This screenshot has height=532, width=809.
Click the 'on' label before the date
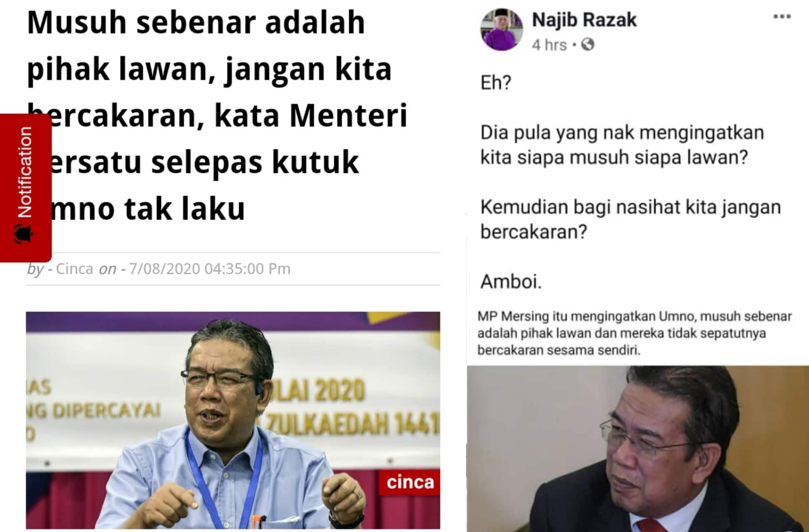pyautogui.click(x=107, y=269)
